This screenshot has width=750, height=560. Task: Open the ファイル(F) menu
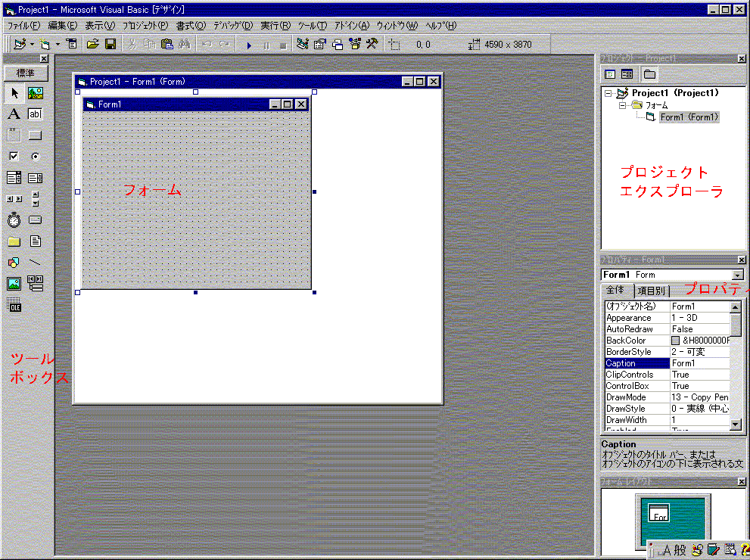[23, 26]
